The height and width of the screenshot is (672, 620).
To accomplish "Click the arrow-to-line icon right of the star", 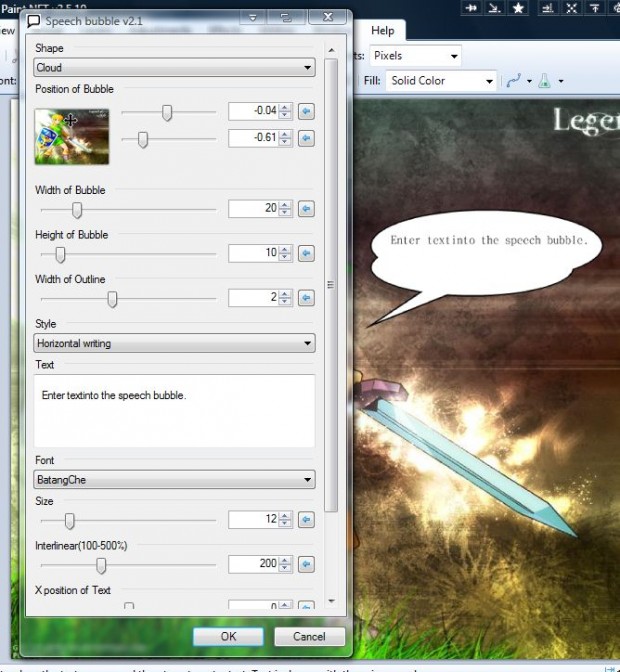I will pos(547,8).
